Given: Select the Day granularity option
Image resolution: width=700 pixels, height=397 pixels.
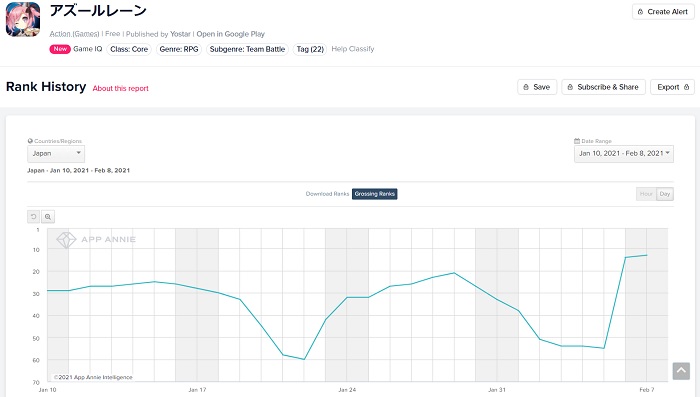Looking at the screenshot, I should [x=665, y=194].
